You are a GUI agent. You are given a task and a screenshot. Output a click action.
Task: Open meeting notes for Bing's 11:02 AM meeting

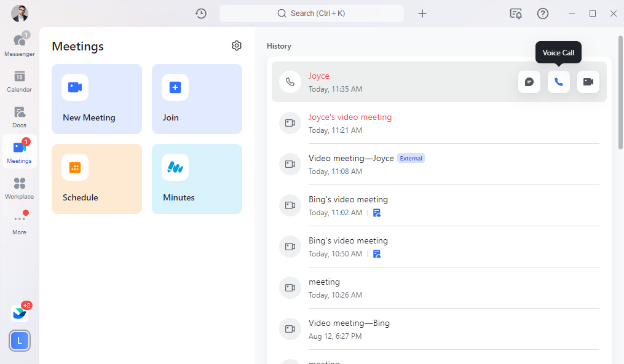tap(377, 213)
